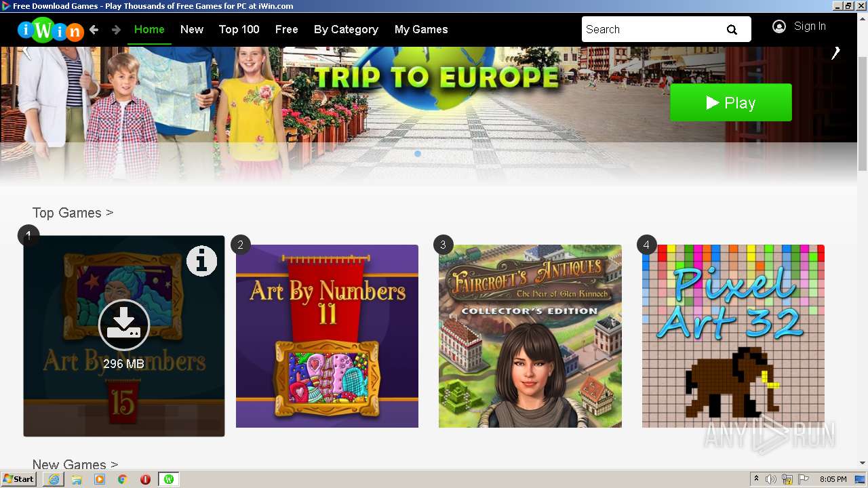The image size is (868, 488).
Task: Show info for Art By Numbers 15
Action: [x=201, y=261]
